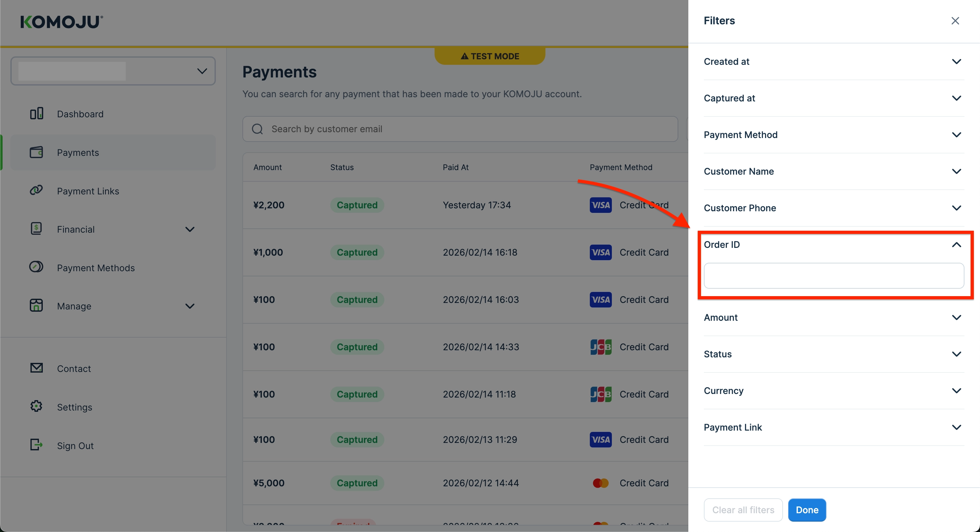Click the Clear all filters button

coord(742,510)
